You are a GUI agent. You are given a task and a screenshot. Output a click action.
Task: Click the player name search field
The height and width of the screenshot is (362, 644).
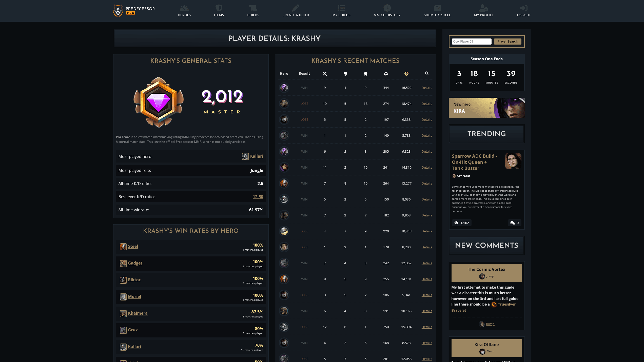point(471,42)
